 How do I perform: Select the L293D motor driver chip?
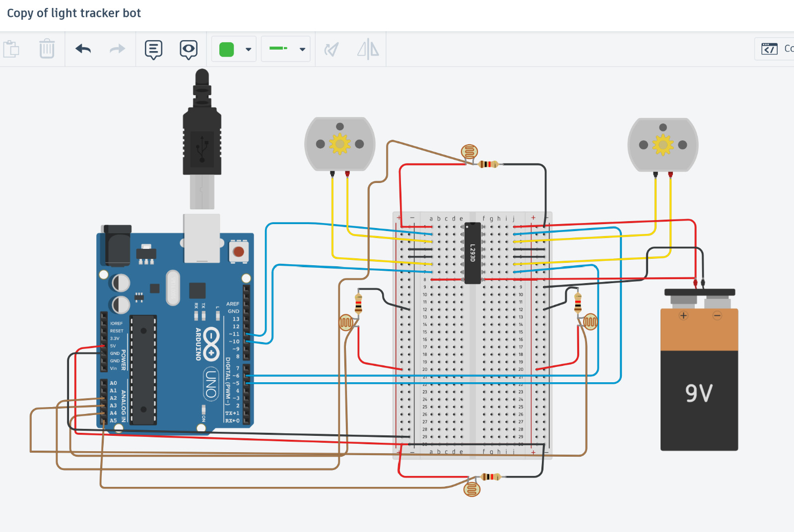pyautogui.click(x=472, y=253)
